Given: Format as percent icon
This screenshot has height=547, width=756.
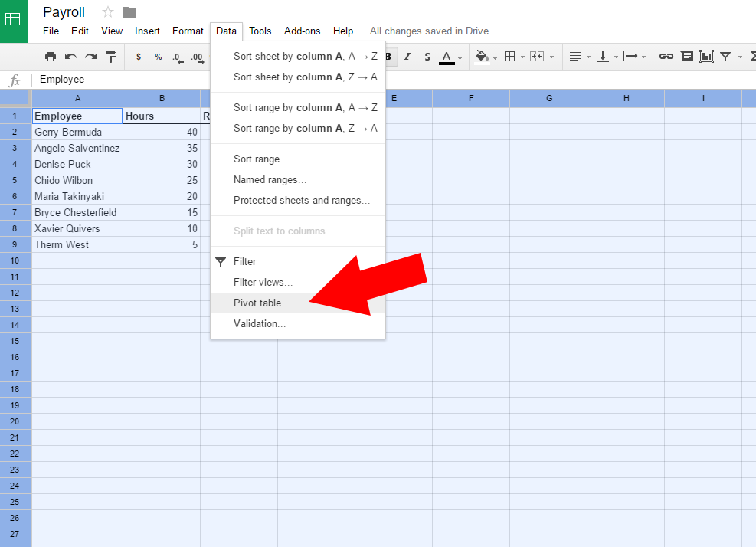Looking at the screenshot, I should tap(158, 57).
